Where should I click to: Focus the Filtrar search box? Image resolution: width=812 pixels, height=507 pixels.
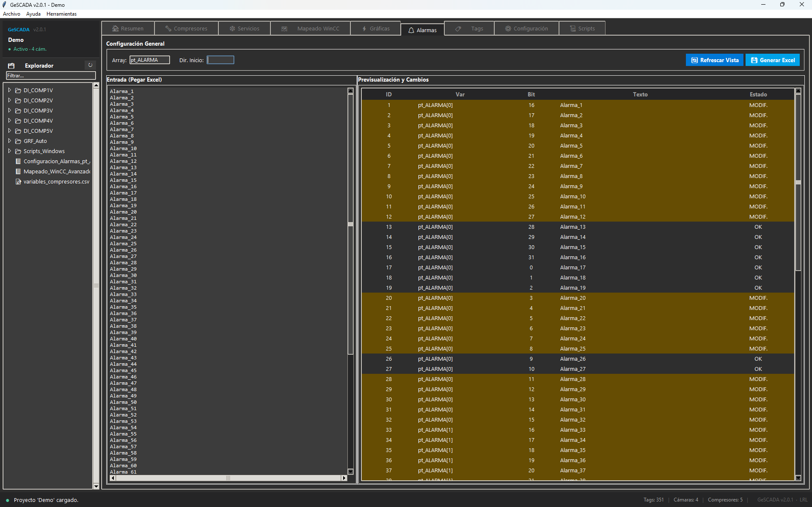(51, 76)
